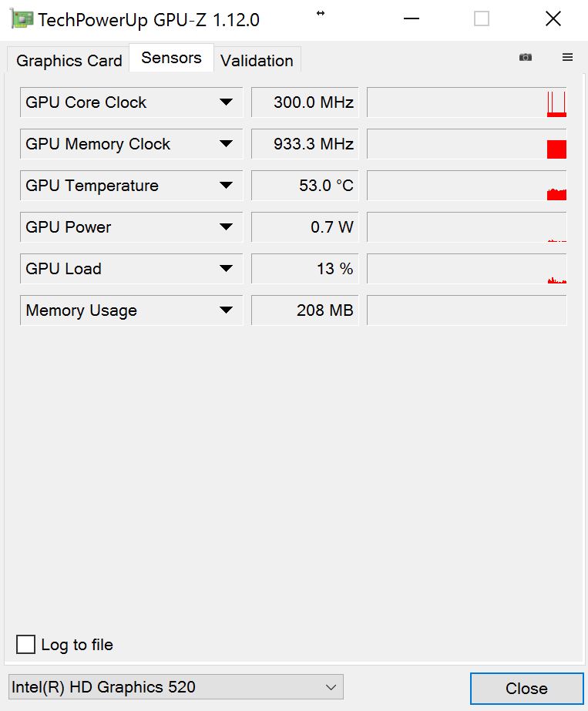Viewport: 588px width, 711px height.
Task: Expand the GPU Load dropdown arrow
Action: [226, 269]
